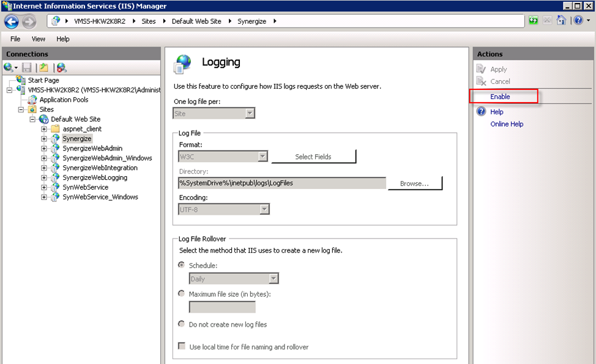
Task: Click the up folder icon in Connections toolbar
Action: coord(44,68)
